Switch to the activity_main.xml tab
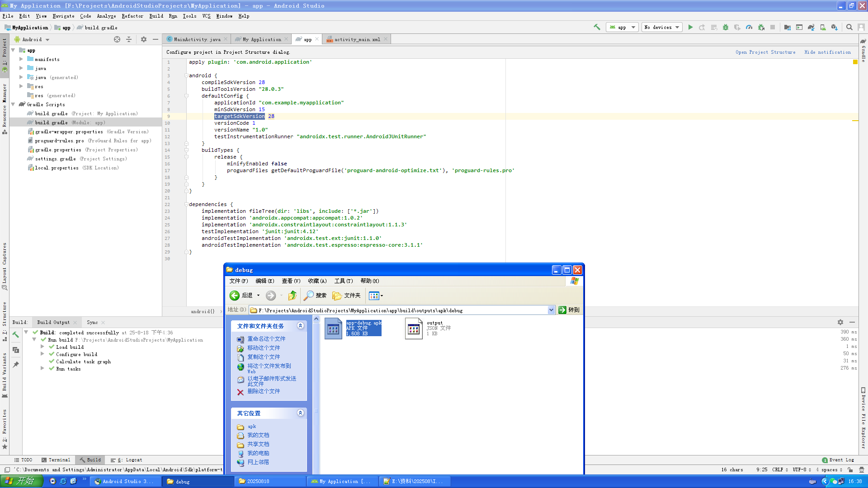The image size is (868, 488). [357, 39]
